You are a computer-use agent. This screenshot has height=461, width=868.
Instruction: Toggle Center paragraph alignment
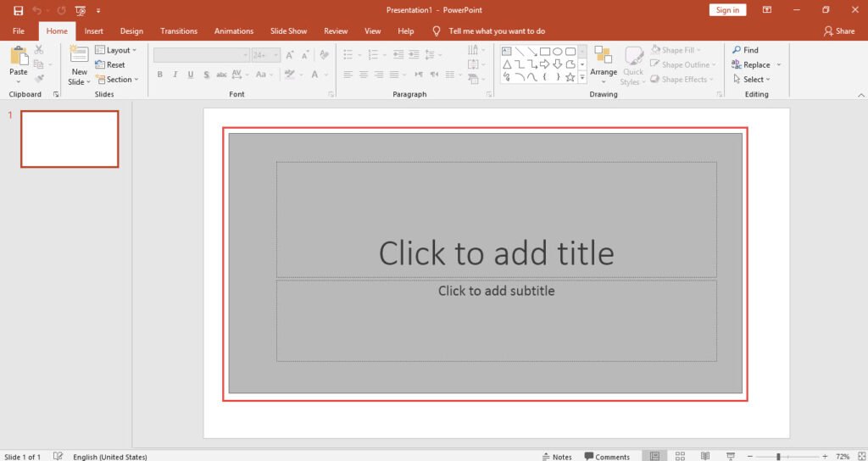coord(363,75)
